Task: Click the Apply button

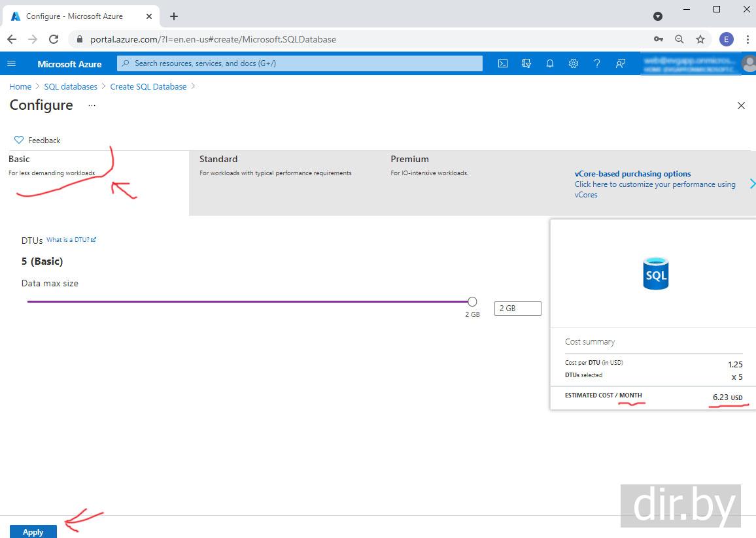Action: (33, 531)
